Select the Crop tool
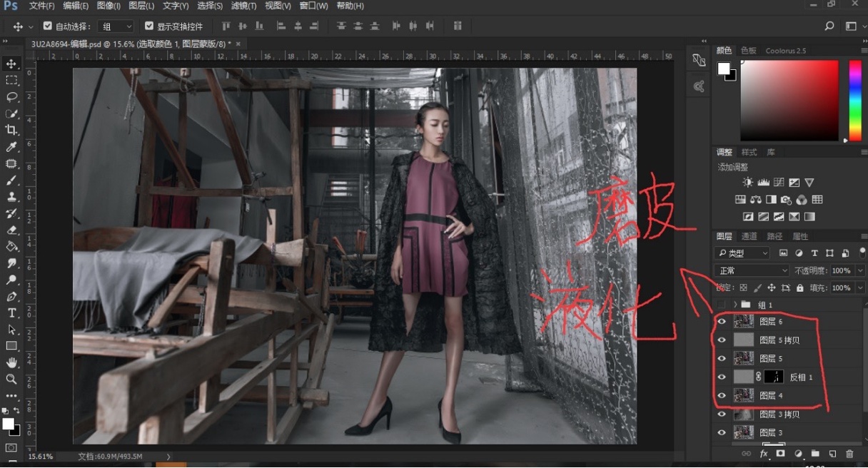The height and width of the screenshot is (468, 868). [11, 130]
